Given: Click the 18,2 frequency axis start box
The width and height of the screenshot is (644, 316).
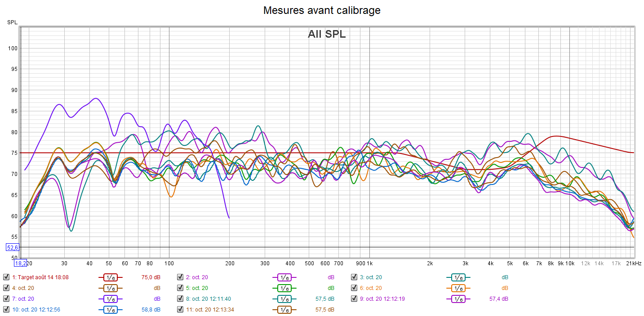Looking at the screenshot, I should (20, 263).
